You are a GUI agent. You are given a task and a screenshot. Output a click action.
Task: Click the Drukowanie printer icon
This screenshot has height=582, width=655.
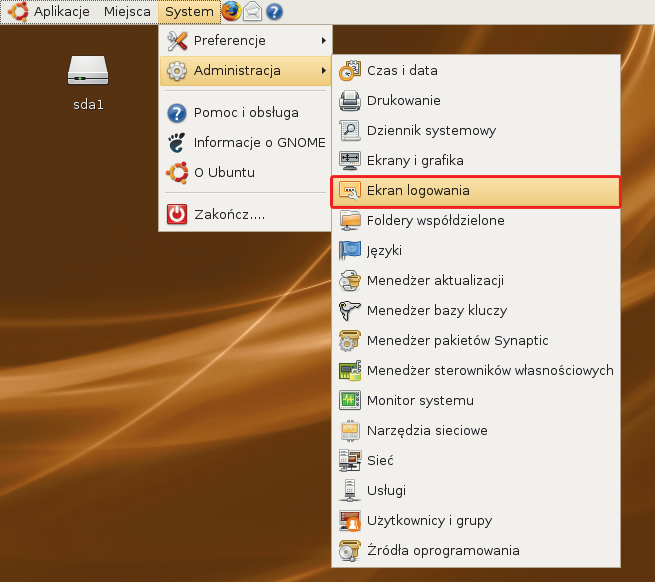pyautogui.click(x=349, y=101)
